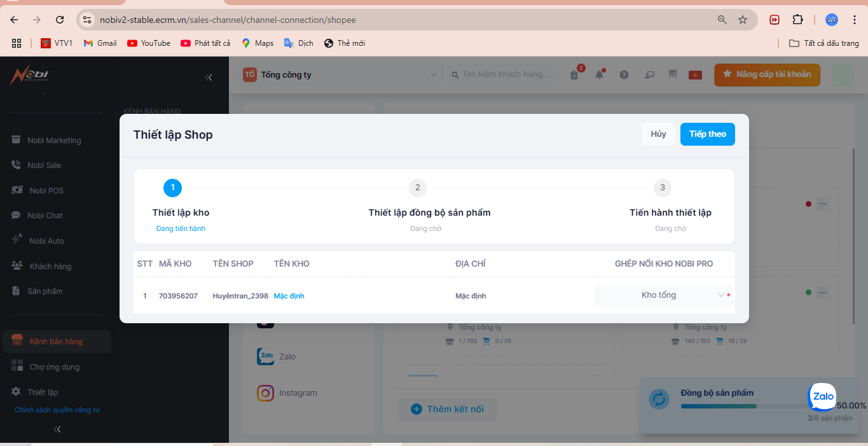Open the Zalo chat bubble widget

click(x=822, y=396)
